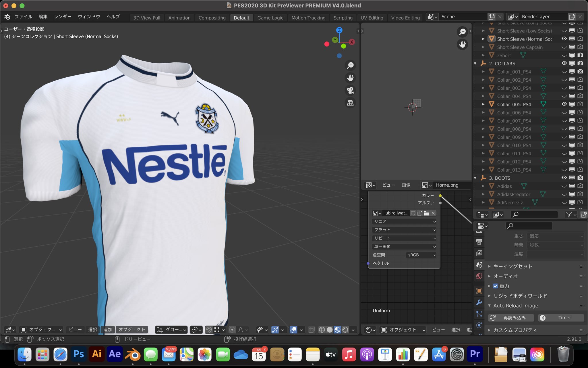Hide Short Sleeve (Normal Socks) with eye icon
Image resolution: width=588 pixels, height=368 pixels.
tap(564, 39)
